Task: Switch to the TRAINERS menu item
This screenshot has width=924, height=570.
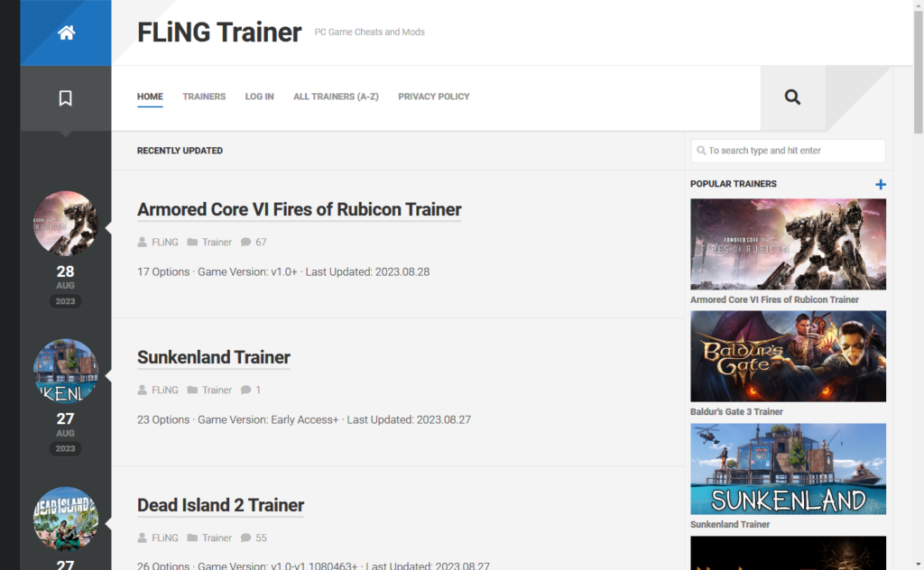Action: 204,97
